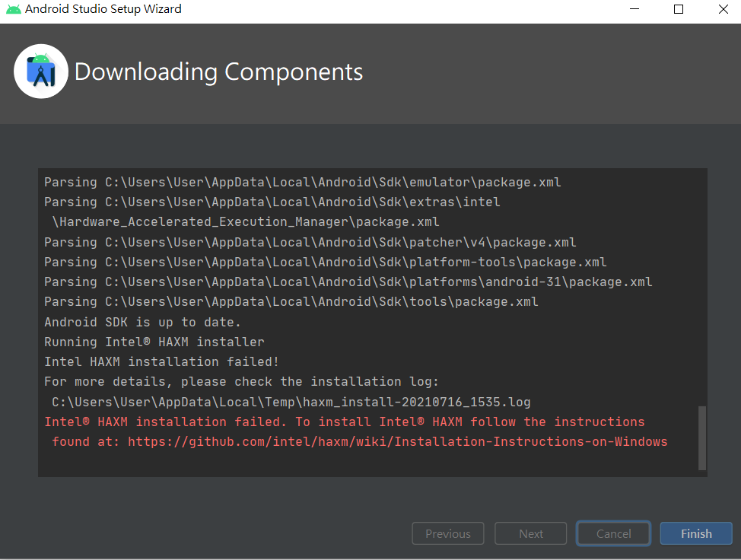Click the android-31 package.xml parsing line

(x=348, y=282)
